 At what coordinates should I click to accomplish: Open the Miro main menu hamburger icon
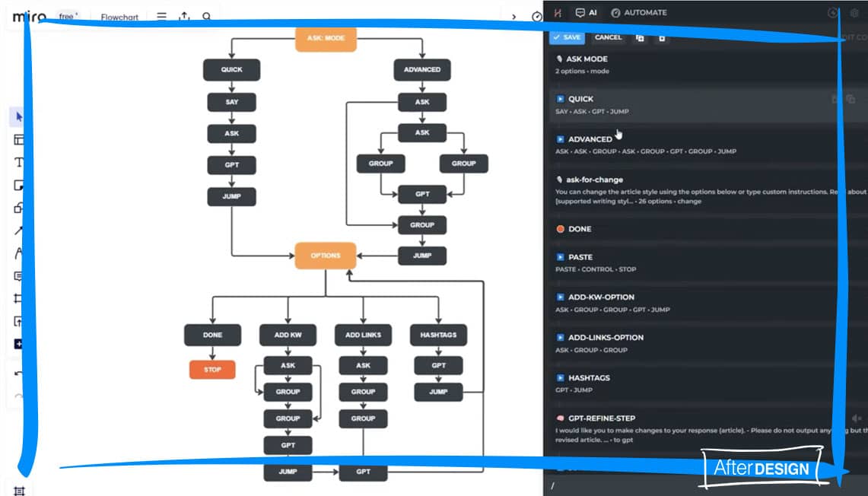(x=161, y=16)
